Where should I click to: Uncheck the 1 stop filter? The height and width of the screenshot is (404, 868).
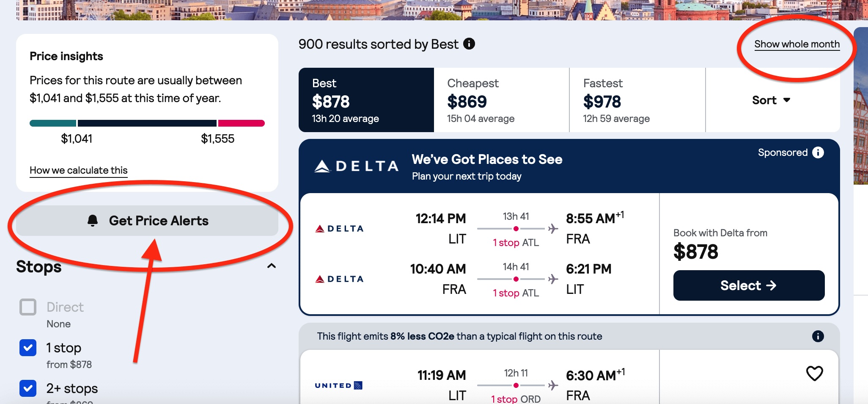[x=28, y=348]
